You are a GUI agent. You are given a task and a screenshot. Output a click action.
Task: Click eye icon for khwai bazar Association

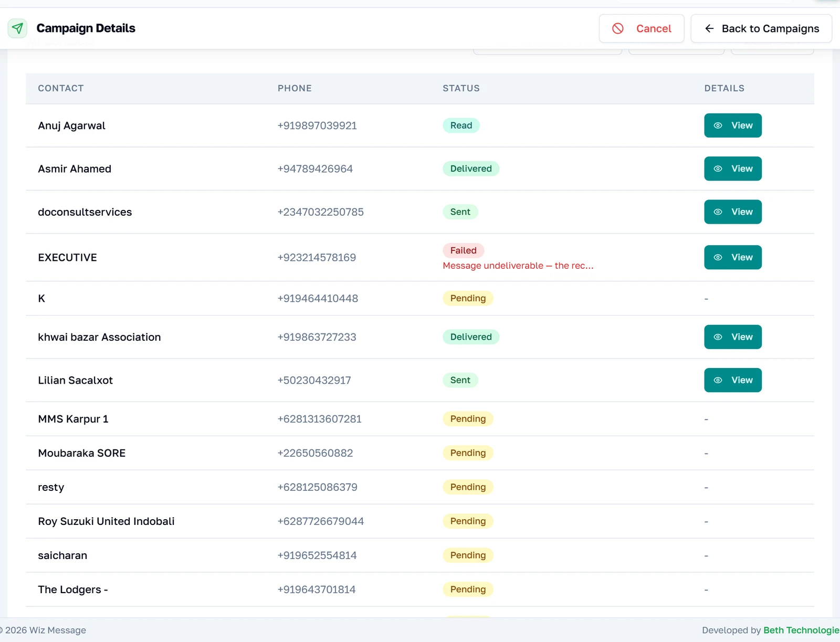(718, 337)
